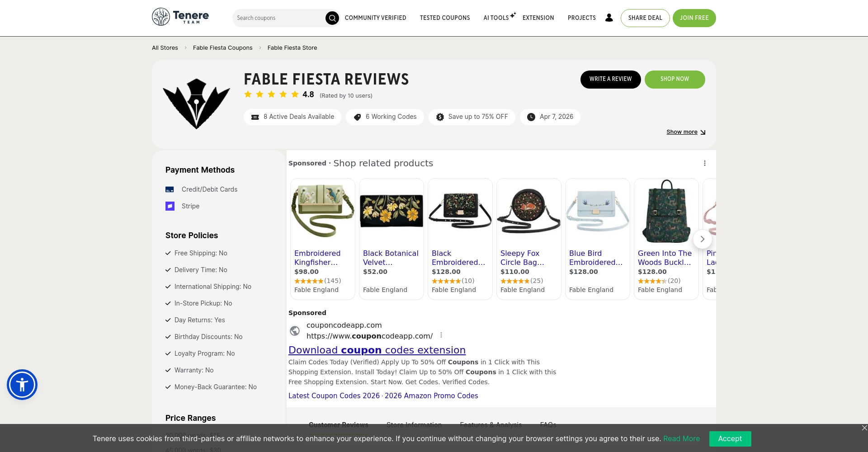This screenshot has width=868, height=452.
Task: Click the globe icon beside couponcodeapp.com
Action: point(295,330)
